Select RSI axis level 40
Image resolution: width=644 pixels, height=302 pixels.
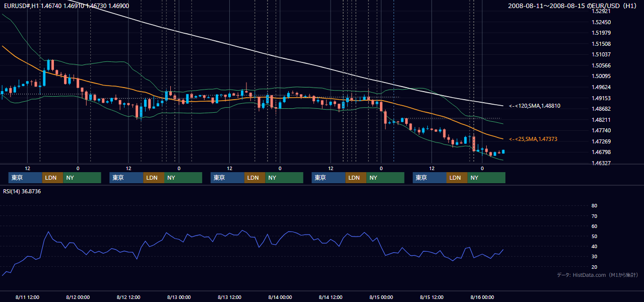594,246
